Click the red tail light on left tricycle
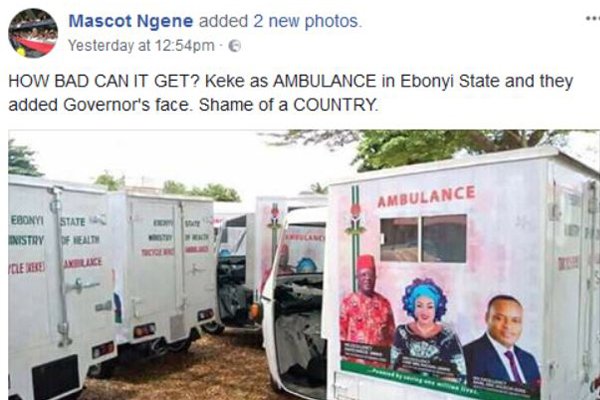The image size is (600, 400). click(103, 349)
